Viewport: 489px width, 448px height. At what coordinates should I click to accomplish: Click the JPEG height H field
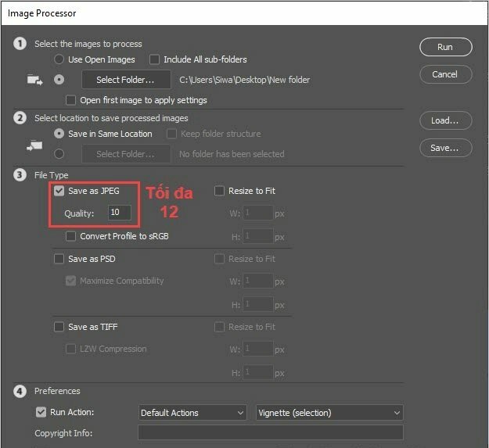[258, 236]
